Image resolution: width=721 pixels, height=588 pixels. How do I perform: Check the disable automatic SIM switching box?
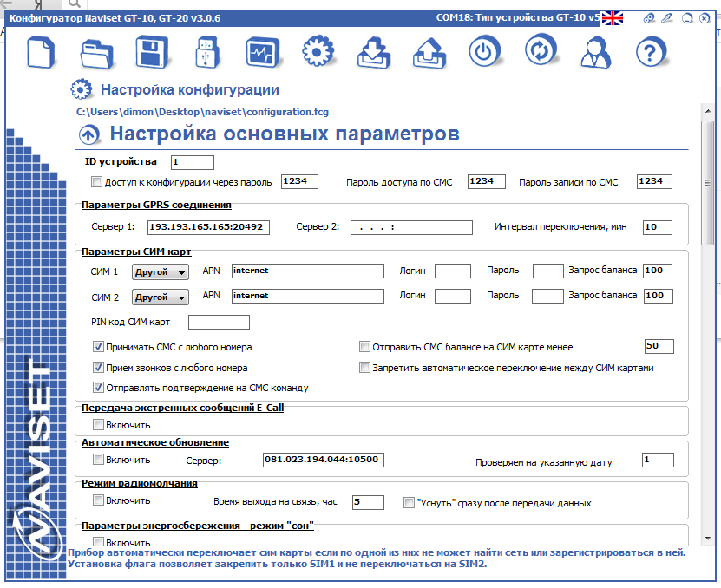[365, 368]
